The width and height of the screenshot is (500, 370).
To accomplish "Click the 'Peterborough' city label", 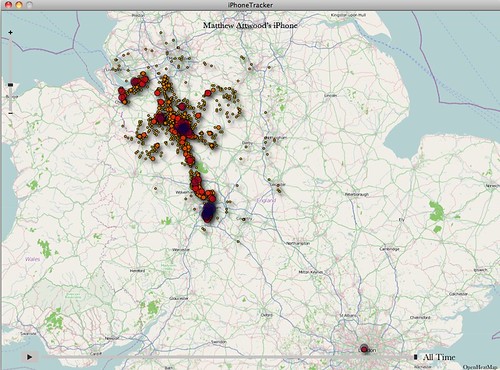I will (356, 194).
